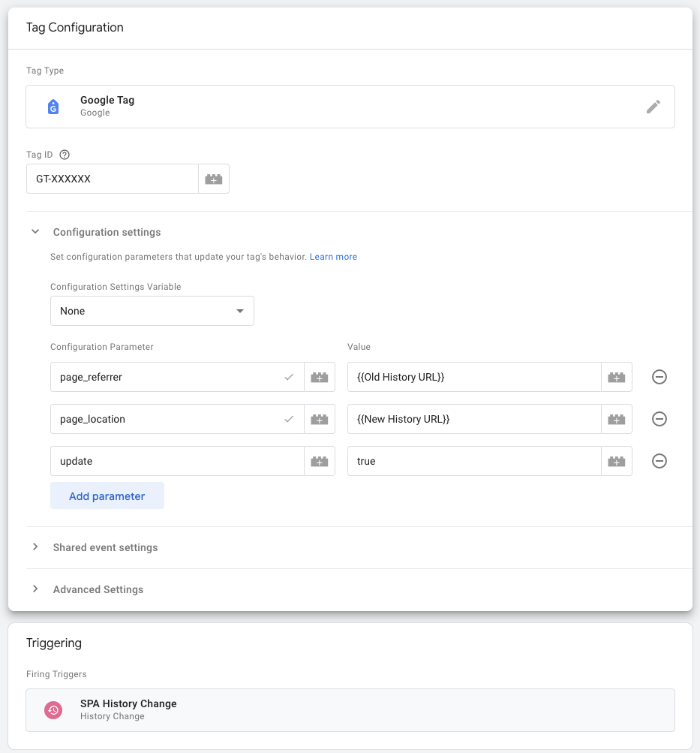Open variable picker beside Tag ID field
The image size is (700, 753).
tap(214, 179)
